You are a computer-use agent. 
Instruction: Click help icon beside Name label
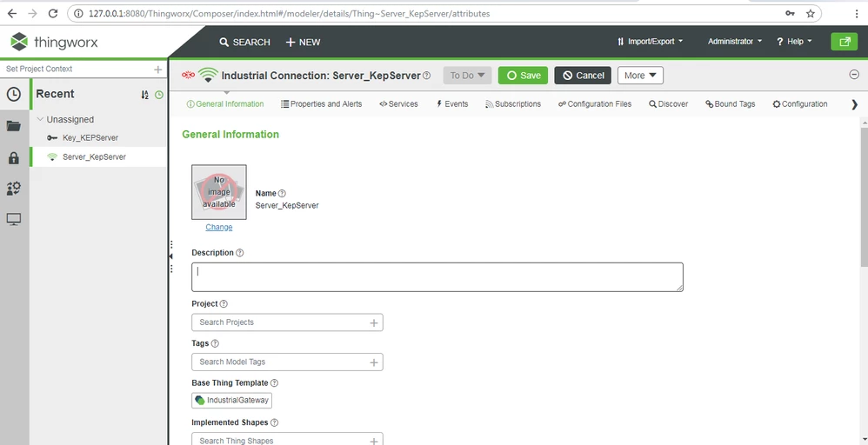[x=282, y=193]
